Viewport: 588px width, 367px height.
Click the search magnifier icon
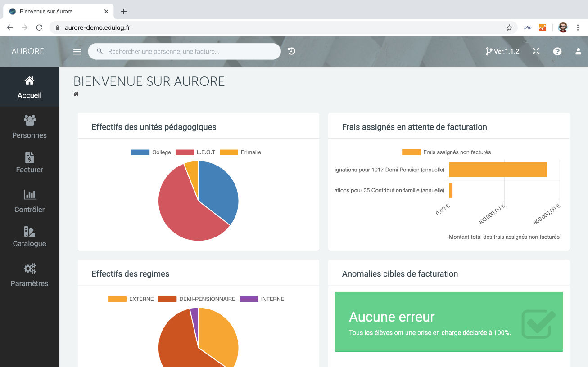pos(100,52)
